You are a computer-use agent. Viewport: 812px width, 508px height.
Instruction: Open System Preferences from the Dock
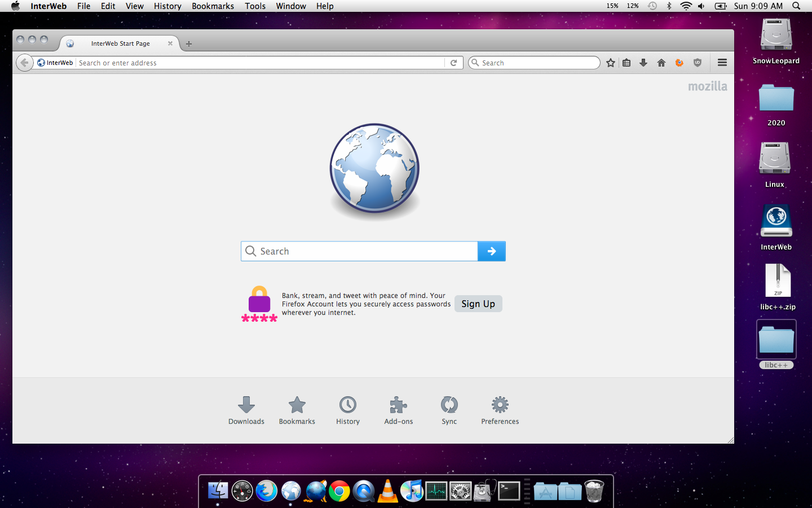point(461,491)
